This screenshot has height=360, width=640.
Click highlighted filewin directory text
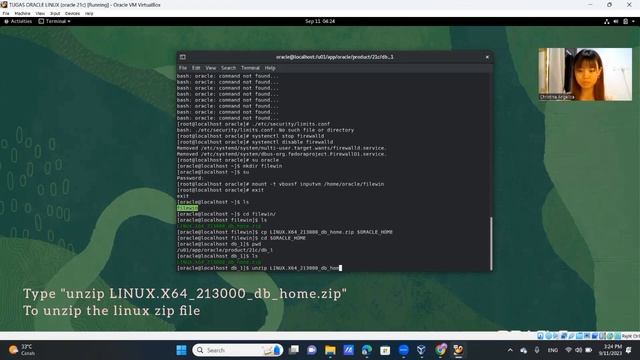pyautogui.click(x=187, y=208)
